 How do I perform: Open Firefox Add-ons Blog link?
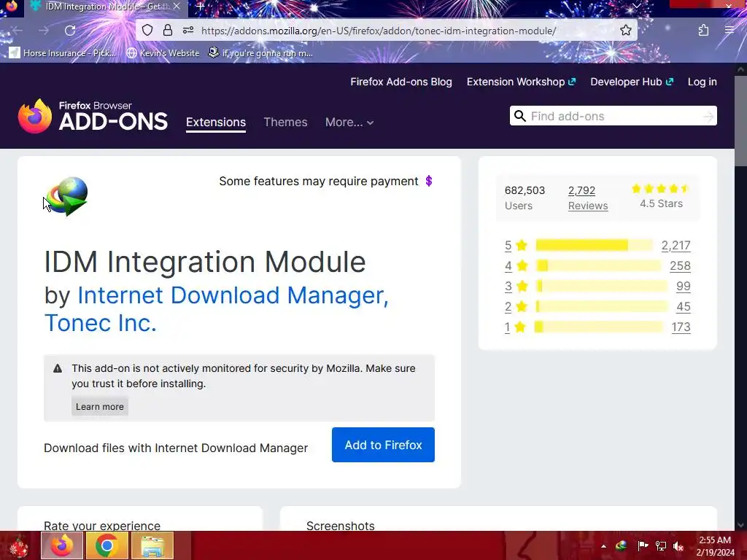[401, 82]
